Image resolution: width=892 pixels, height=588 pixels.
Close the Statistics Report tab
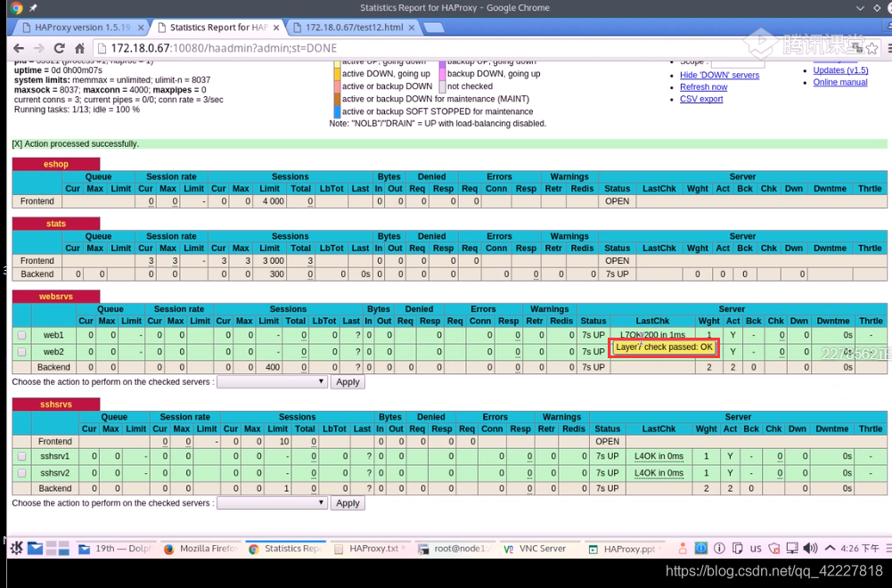tap(276, 28)
